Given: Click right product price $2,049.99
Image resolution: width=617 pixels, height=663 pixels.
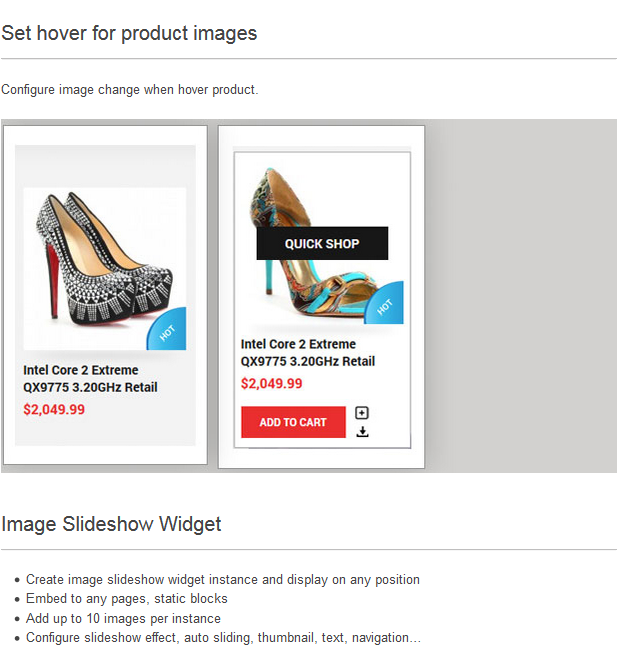Looking at the screenshot, I should (x=271, y=383).
